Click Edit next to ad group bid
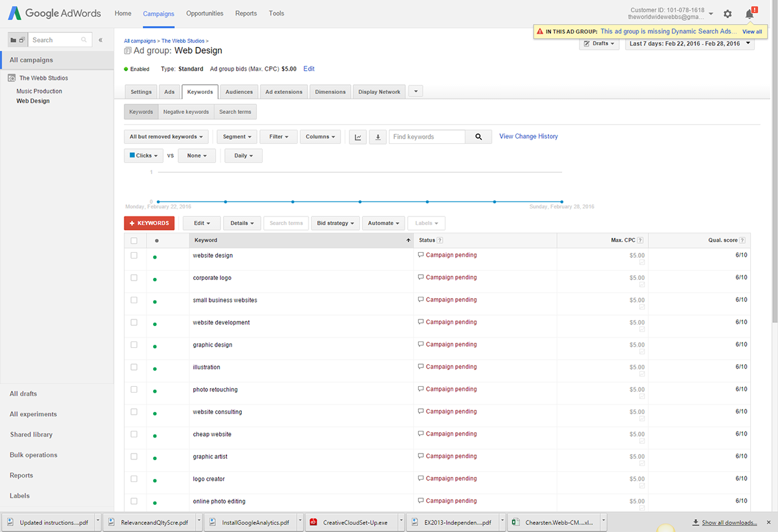 tap(309, 69)
